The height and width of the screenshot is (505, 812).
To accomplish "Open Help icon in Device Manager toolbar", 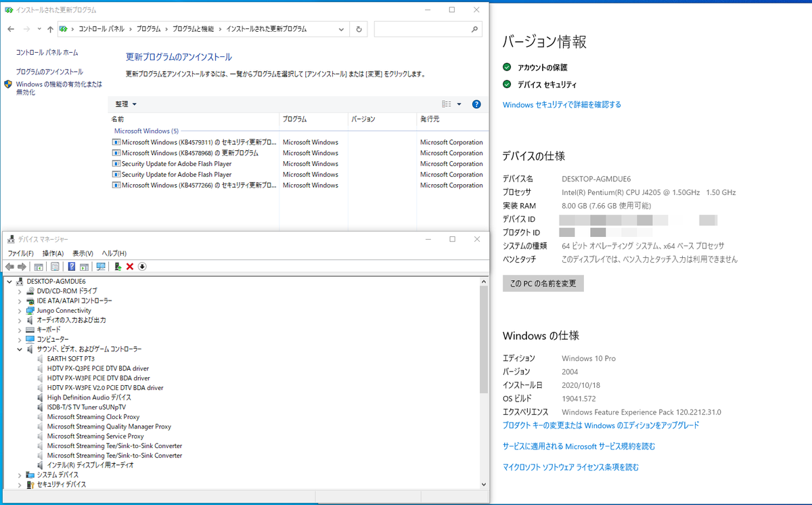I will click(72, 267).
